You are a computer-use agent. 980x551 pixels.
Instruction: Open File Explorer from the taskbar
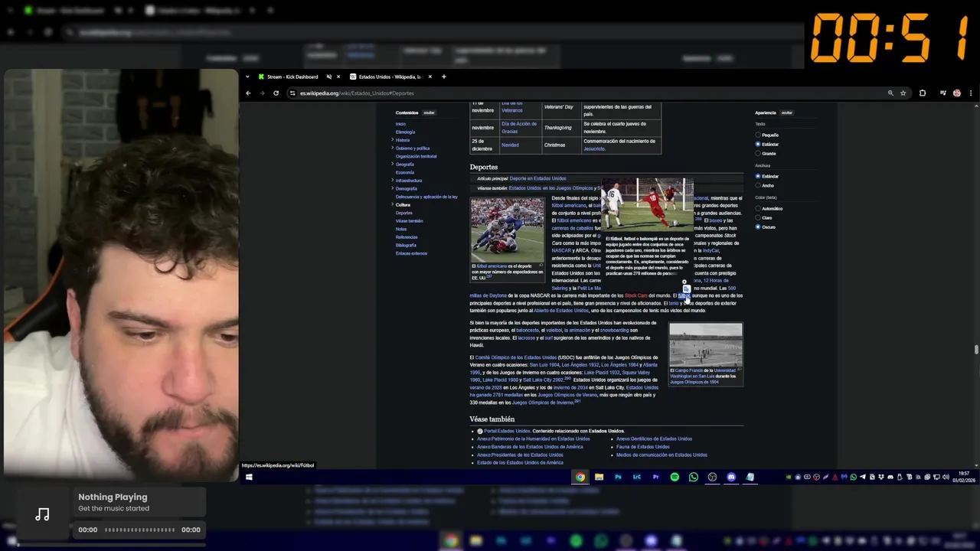tap(599, 477)
